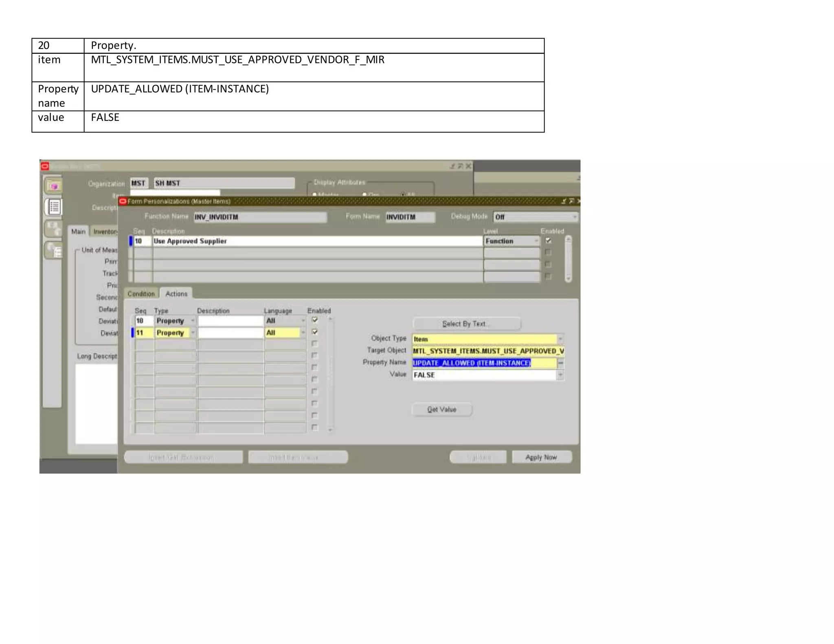
Task: Click Description field of action sequence 10
Action: click(x=230, y=321)
